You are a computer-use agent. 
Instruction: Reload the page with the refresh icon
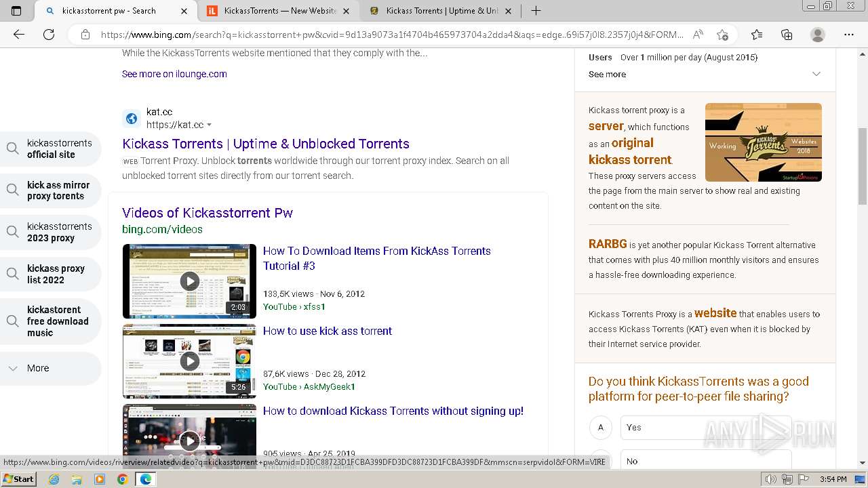(x=49, y=35)
